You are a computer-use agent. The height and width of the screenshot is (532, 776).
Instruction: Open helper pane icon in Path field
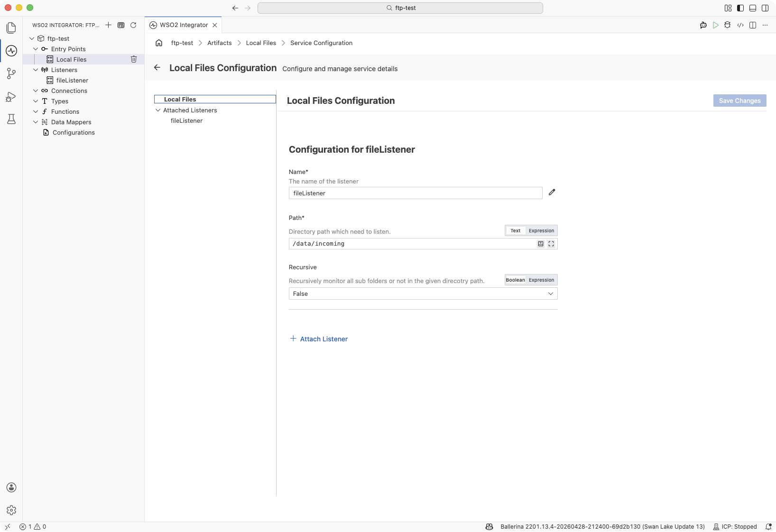point(541,244)
